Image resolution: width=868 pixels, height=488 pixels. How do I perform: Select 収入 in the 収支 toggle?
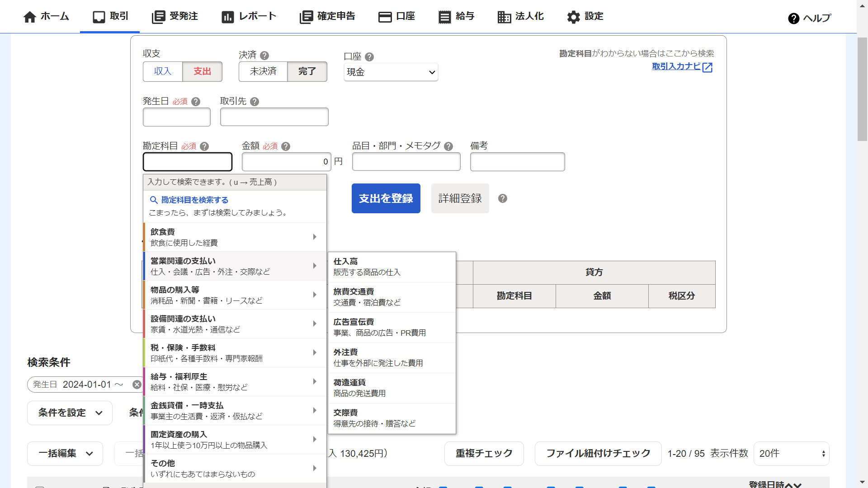[x=163, y=71]
